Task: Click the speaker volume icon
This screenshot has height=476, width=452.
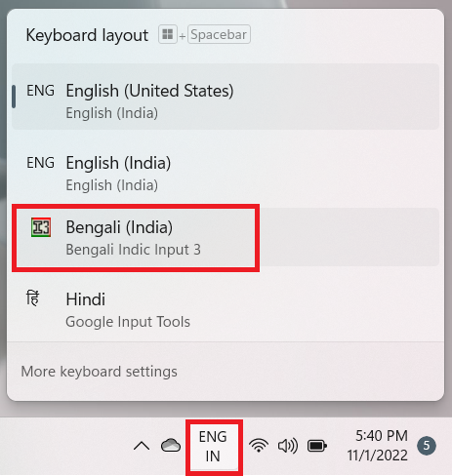Action: [288, 446]
